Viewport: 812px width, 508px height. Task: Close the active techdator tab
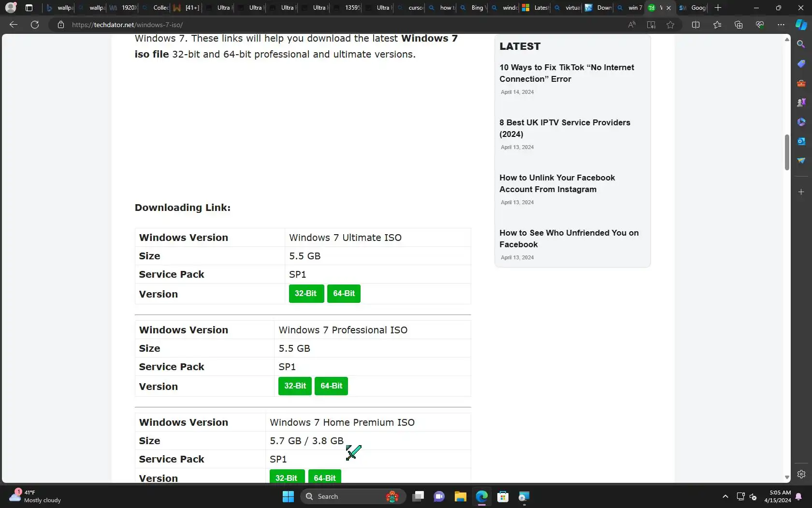(668, 8)
